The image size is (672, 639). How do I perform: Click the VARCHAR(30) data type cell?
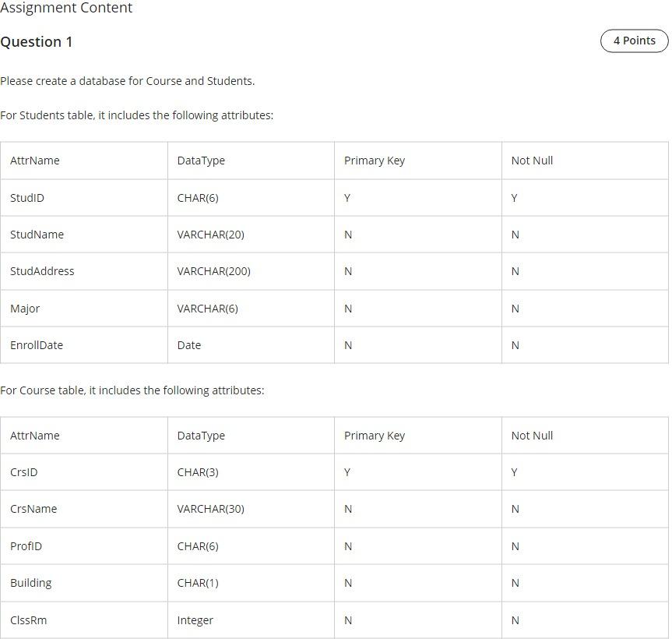252,509
